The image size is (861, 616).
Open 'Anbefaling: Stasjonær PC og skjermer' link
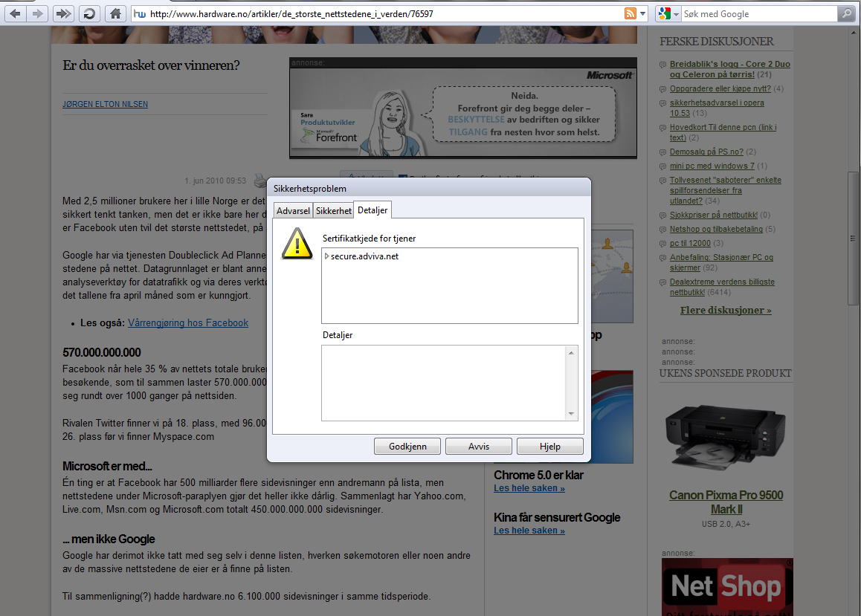point(721,263)
